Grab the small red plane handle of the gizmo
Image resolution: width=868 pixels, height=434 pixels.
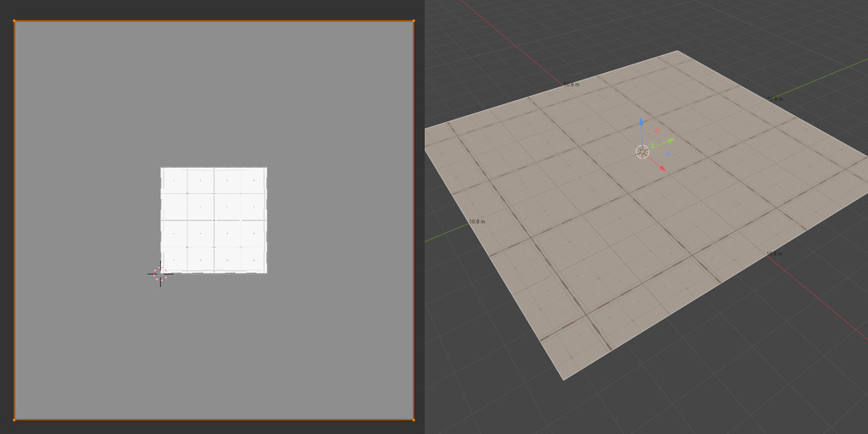pos(657,130)
